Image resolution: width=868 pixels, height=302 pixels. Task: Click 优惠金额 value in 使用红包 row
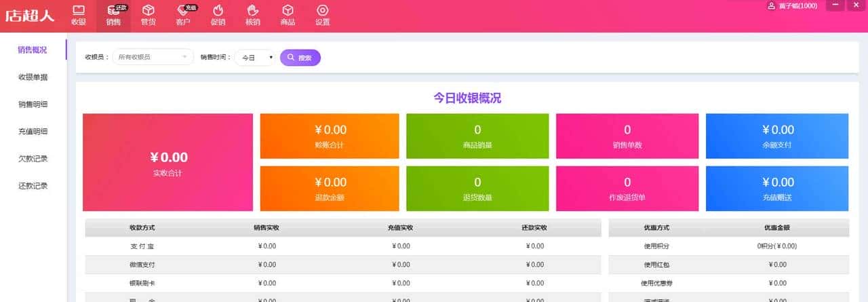(777, 264)
